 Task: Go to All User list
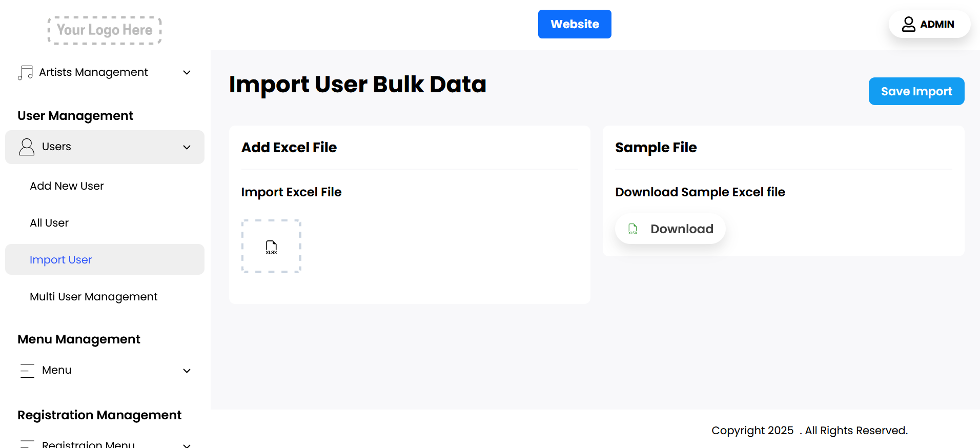[x=49, y=223]
